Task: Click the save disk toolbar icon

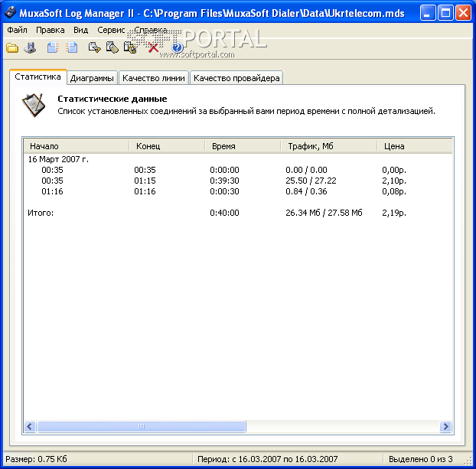Action: click(31, 48)
